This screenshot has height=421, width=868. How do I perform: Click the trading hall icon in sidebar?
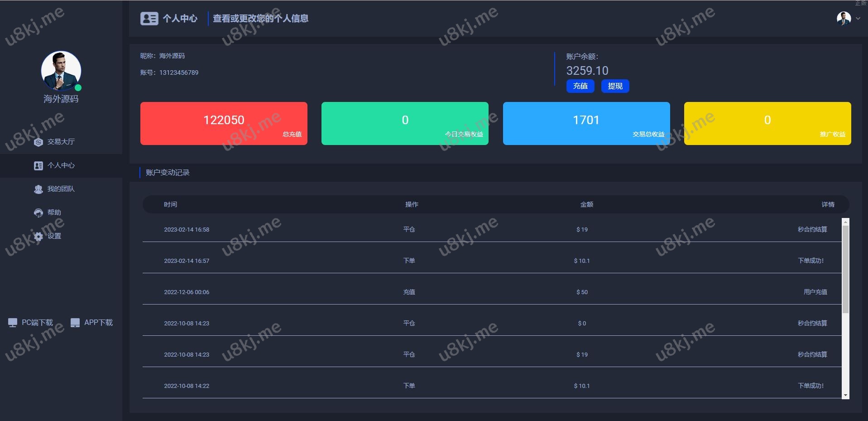click(38, 142)
